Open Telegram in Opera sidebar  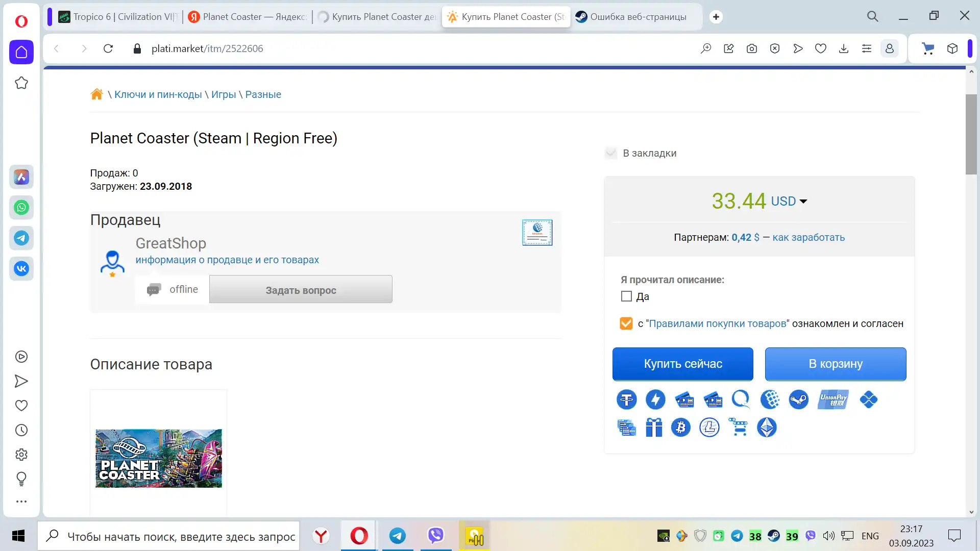[21, 238]
